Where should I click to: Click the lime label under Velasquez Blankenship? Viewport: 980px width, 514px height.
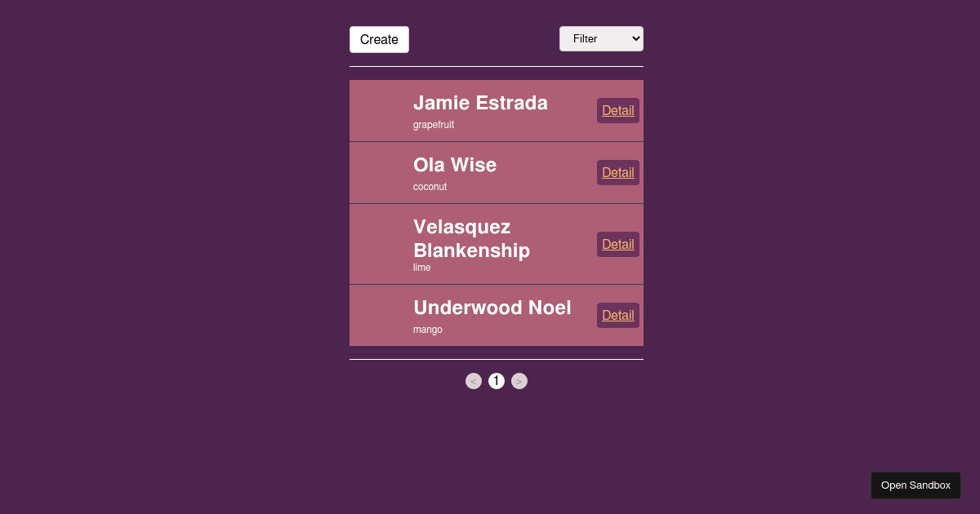pos(421,268)
